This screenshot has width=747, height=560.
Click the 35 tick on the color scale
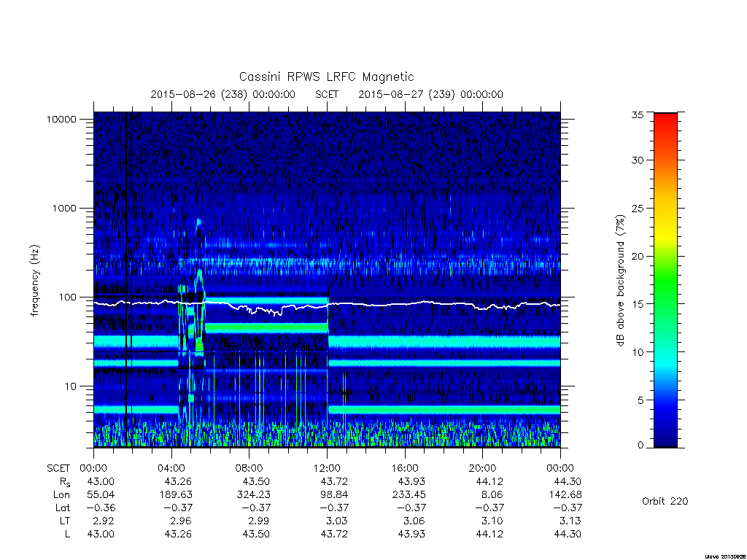click(x=637, y=114)
